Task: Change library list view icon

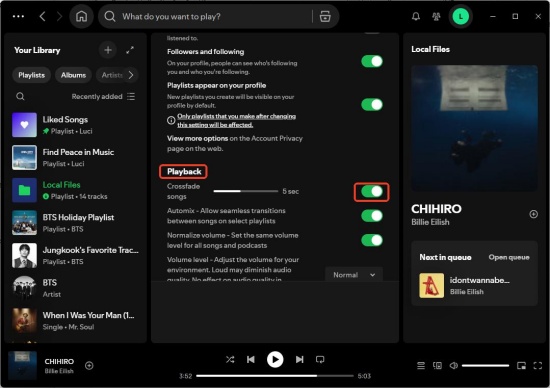Action: click(131, 96)
